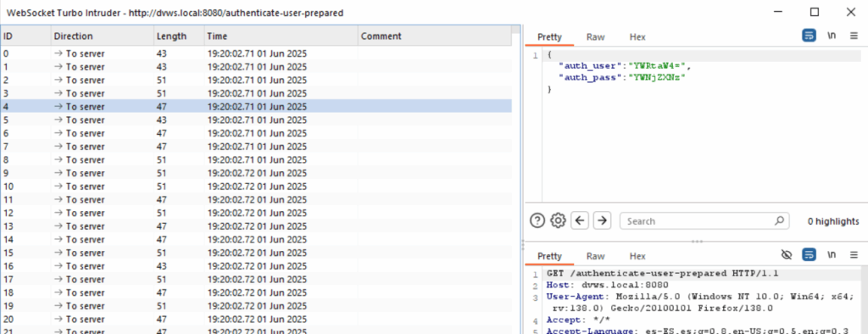The width and height of the screenshot is (868, 334).
Task: Toggle word wrap in upper message pane
Action: pos(809,36)
